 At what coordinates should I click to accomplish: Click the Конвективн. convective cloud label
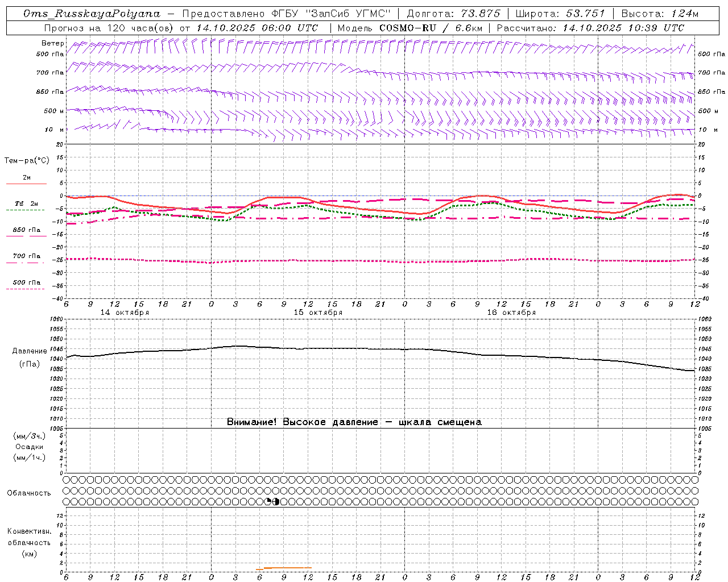(29, 531)
